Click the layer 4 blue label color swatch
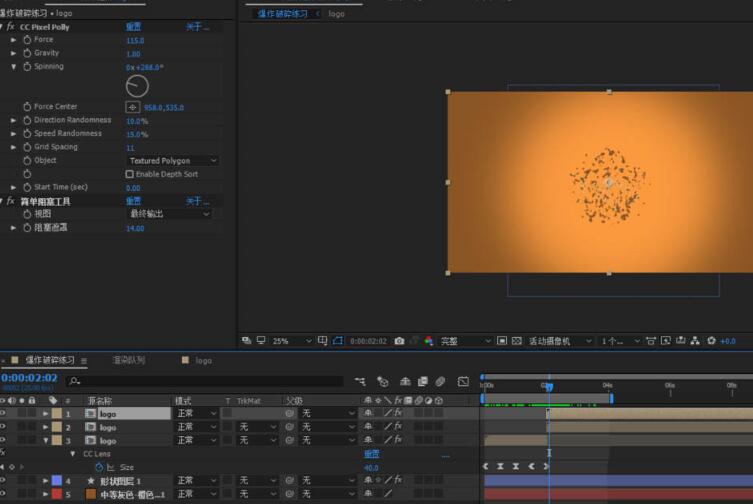 57,480
